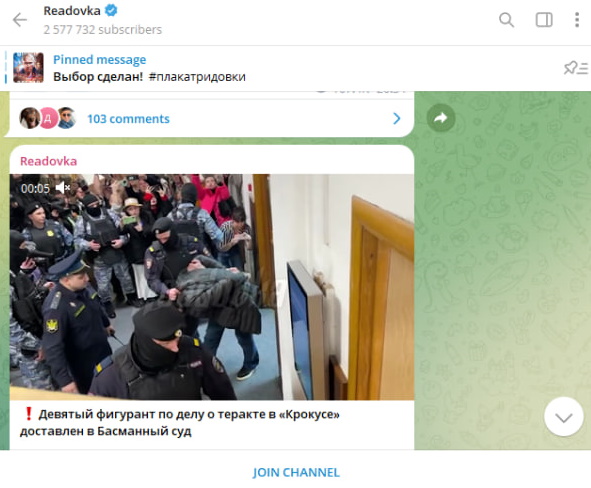Click the forward share arrow button

(x=441, y=118)
